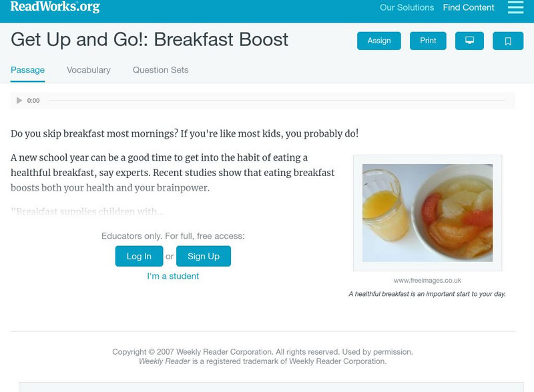The image size is (534, 392).
Task: Seek along the audio progress bar
Action: pyautogui.click(x=277, y=101)
